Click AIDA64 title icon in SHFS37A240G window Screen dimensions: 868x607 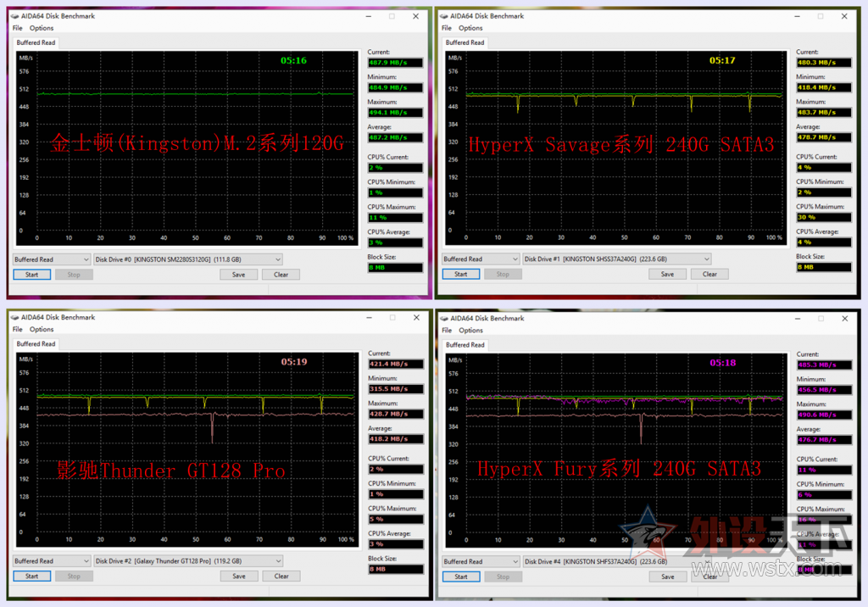(x=444, y=319)
